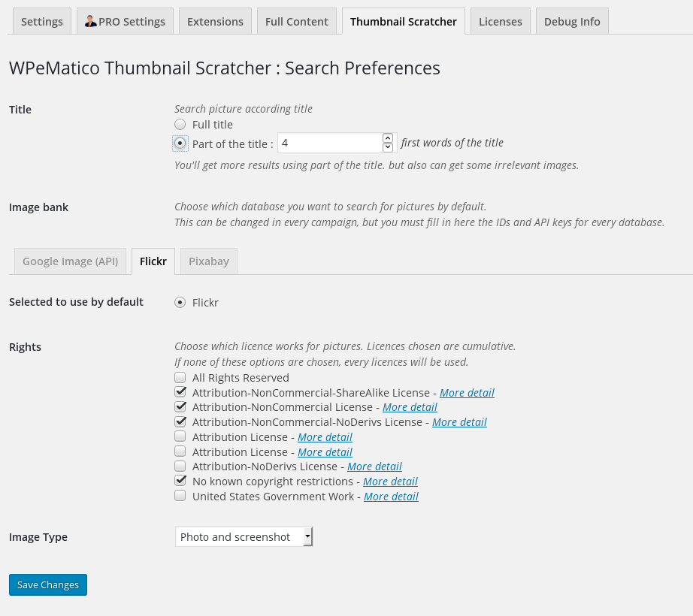Uncheck Attribution-NonCommercial-ShareAlike License
Image resolution: width=693 pixels, height=616 pixels.
pyautogui.click(x=180, y=392)
